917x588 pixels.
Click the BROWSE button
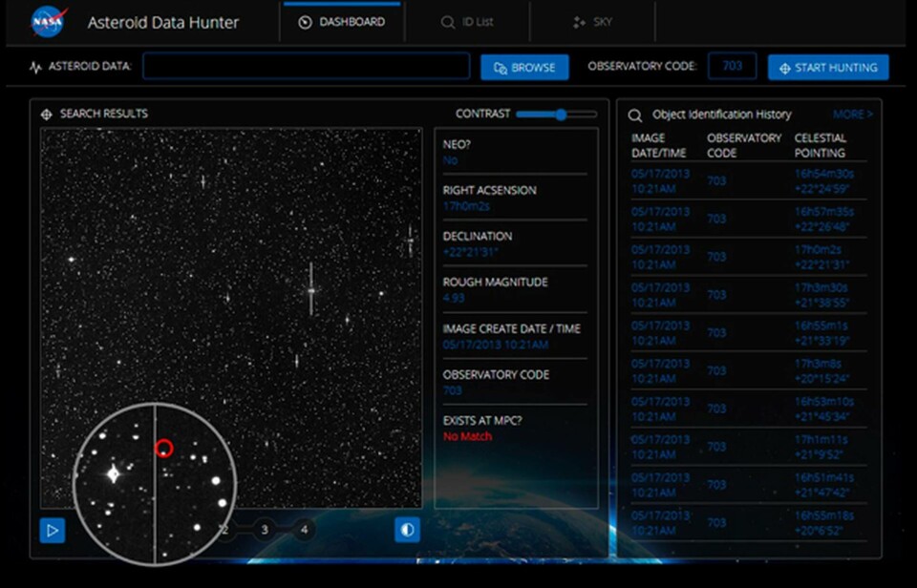tap(524, 67)
